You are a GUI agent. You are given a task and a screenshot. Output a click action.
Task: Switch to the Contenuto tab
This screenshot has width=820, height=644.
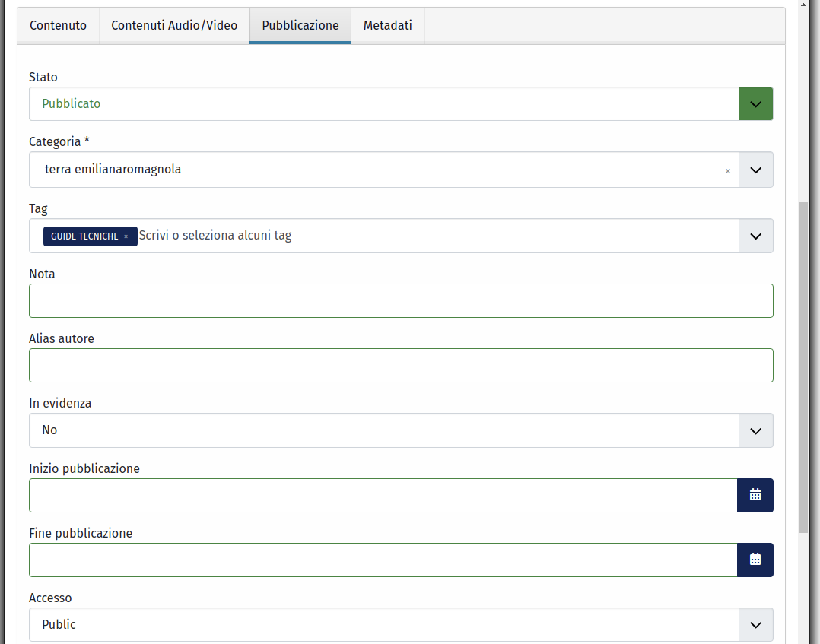[58, 25]
